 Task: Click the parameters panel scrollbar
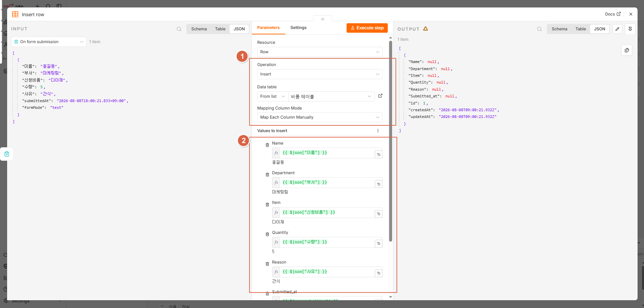coord(390,141)
